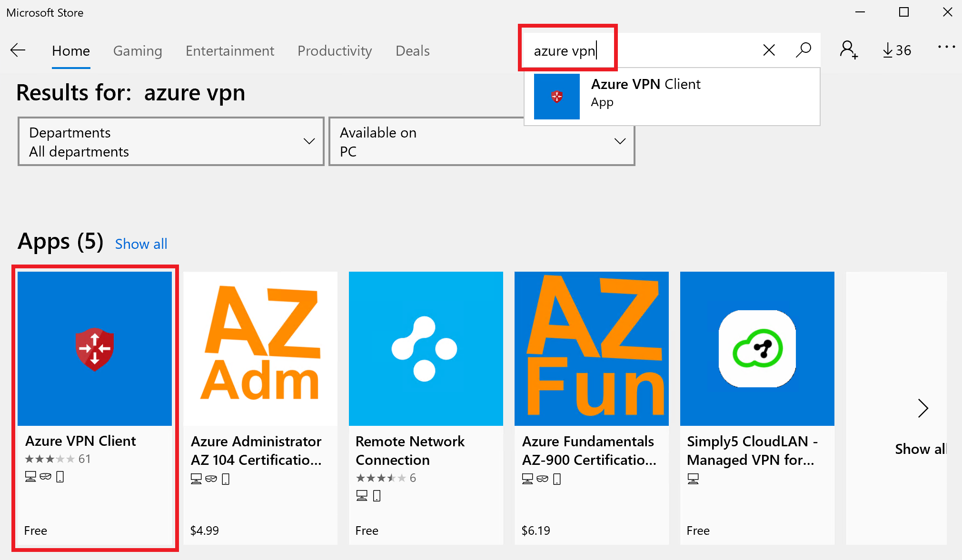
Task: Click Azure VPN Client star rating 61
Action: 58,459
